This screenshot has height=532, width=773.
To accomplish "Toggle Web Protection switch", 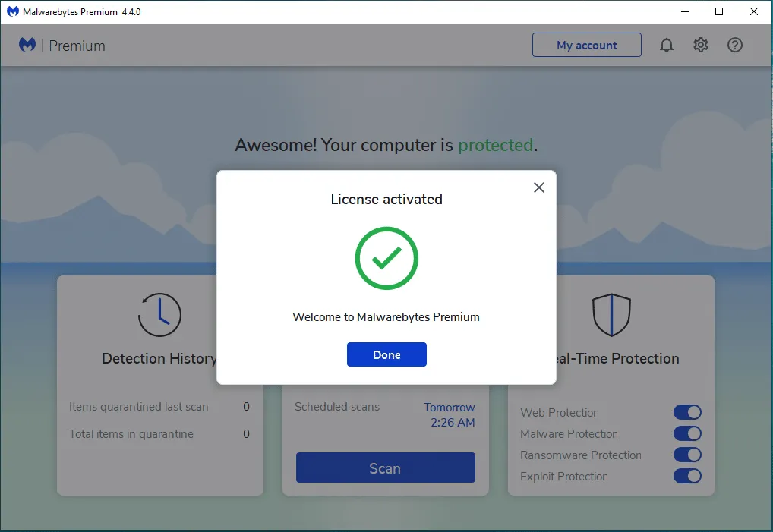I will tap(687, 412).
